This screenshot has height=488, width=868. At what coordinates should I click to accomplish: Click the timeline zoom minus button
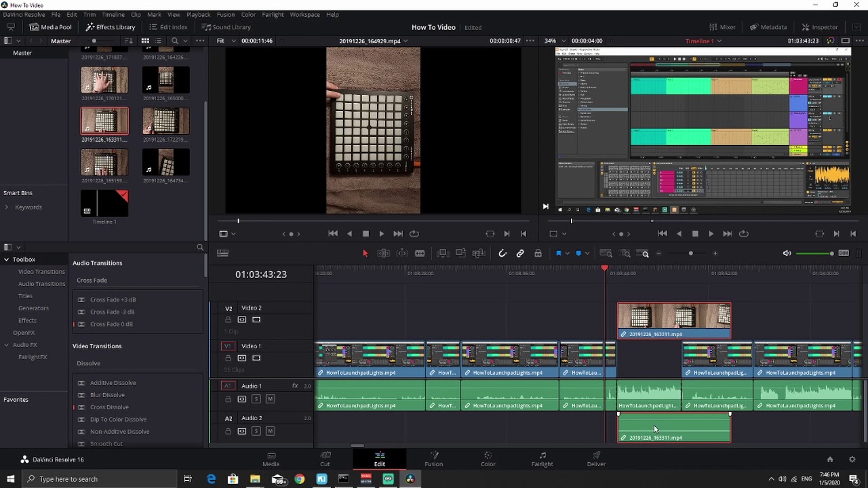pyautogui.click(x=658, y=253)
